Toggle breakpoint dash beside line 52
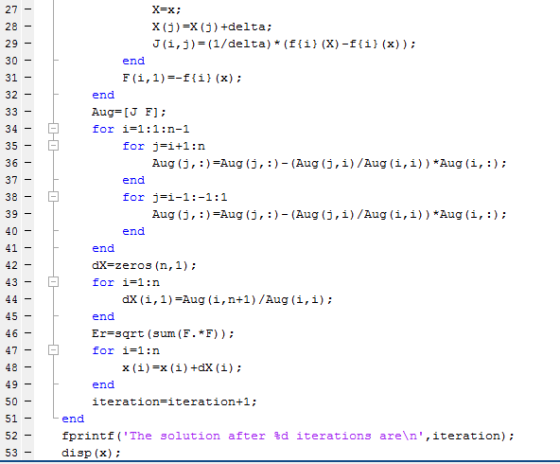Screen dimensions: 560x464 (28, 435)
